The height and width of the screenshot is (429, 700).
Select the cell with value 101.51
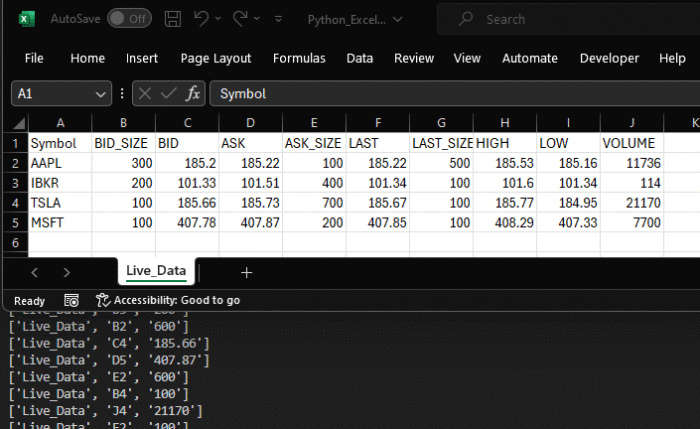[250, 183]
